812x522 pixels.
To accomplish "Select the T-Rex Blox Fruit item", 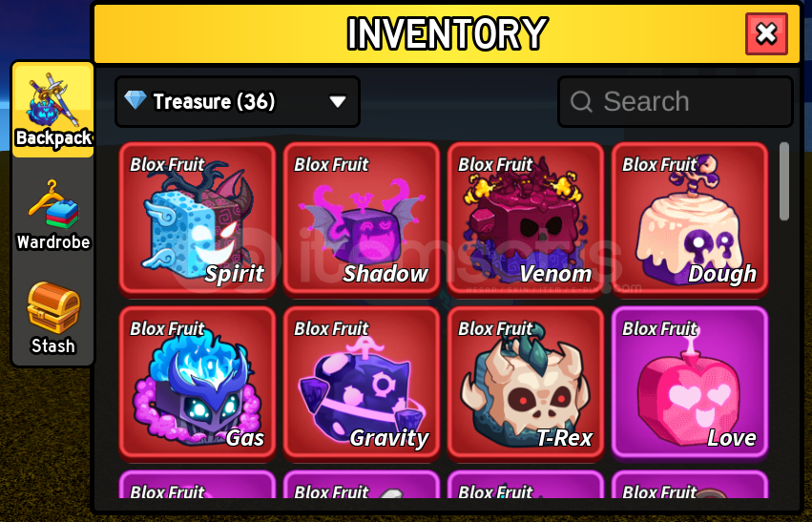I will 526,384.
